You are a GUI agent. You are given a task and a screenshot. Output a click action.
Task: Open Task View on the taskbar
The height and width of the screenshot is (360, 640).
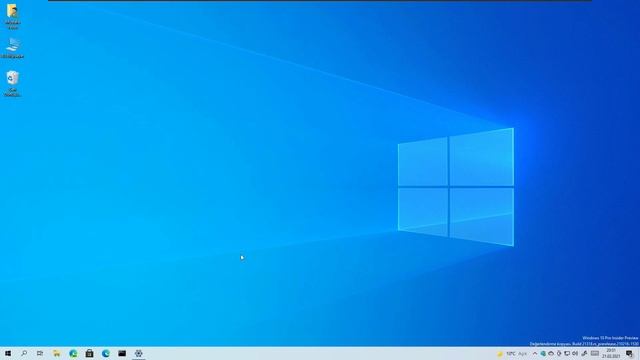pyautogui.click(x=40, y=353)
